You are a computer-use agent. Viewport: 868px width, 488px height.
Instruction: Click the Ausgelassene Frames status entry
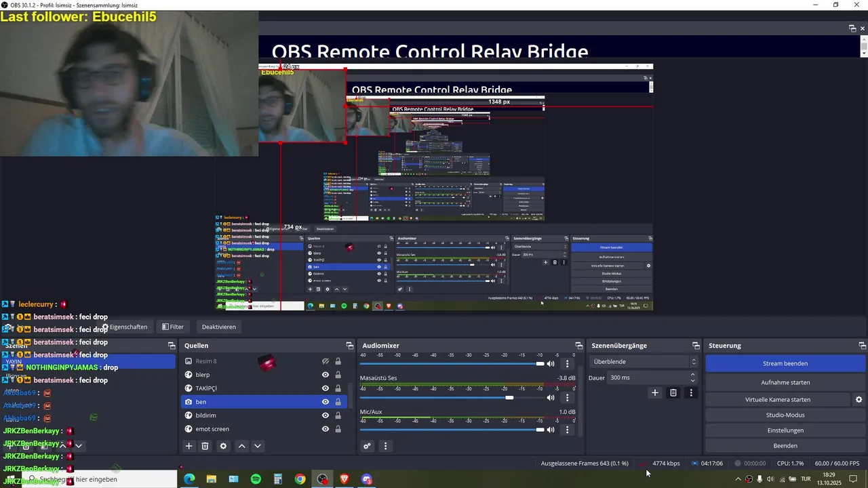585,464
